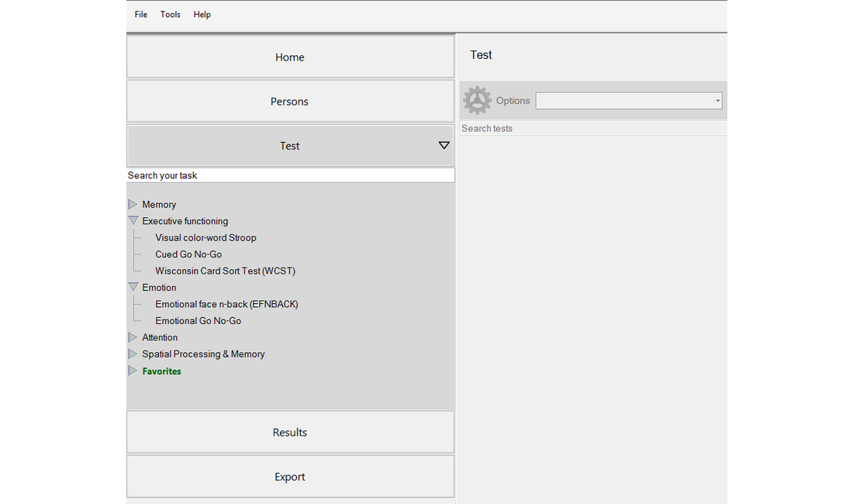Collapse the Emotion category

133,288
